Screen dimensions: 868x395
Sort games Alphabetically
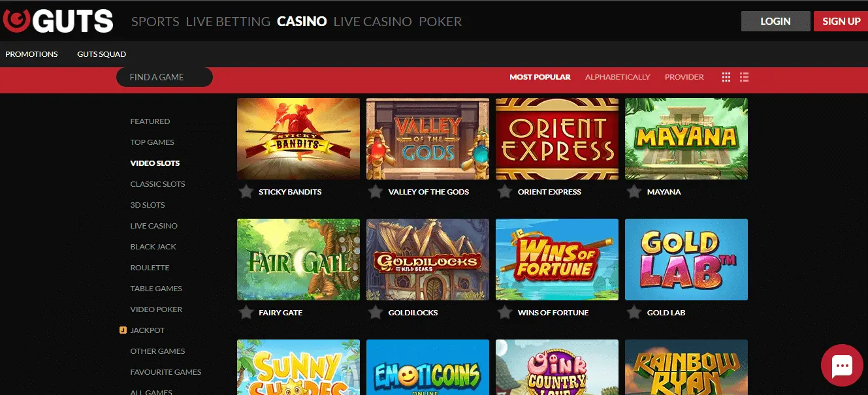coord(617,77)
